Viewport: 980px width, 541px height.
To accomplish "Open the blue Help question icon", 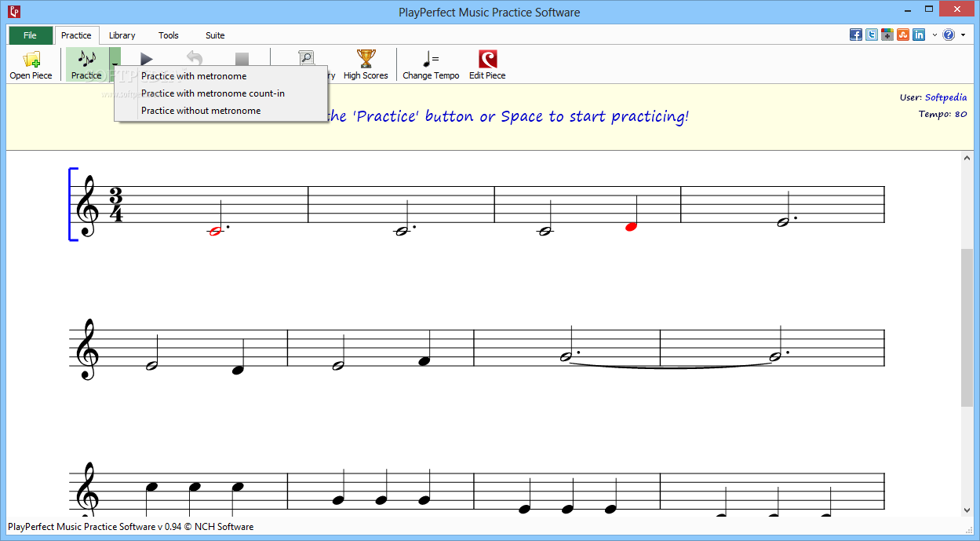I will click(x=949, y=35).
